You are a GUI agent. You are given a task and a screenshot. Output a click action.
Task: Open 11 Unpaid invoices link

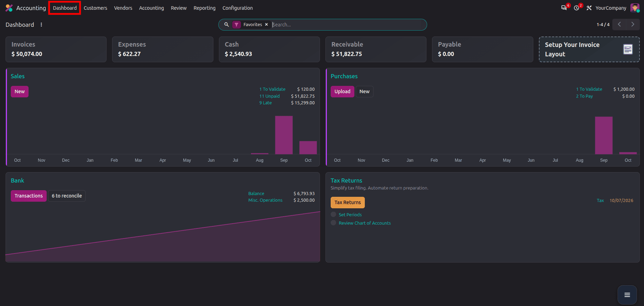(269, 96)
